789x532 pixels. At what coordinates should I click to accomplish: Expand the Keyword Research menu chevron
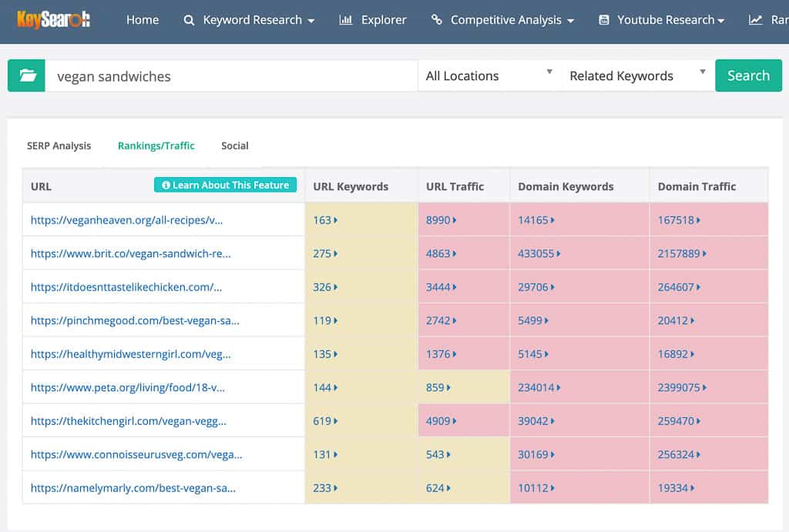coord(311,21)
